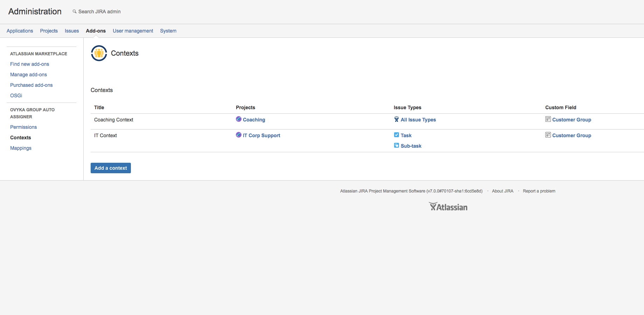Click the Atlassian Marketplace section heading
The height and width of the screenshot is (315, 644).
click(x=38, y=54)
